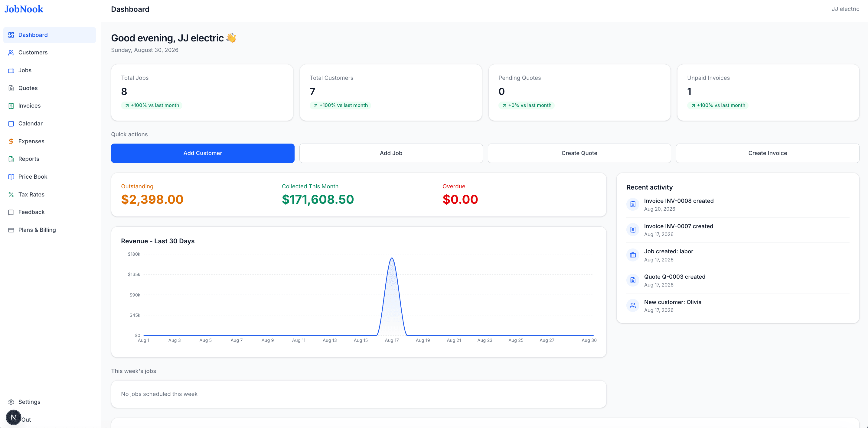Screen dimensions: 868x428
Task: Click the revenue chart peak at Aug 17
Action: [392, 258]
